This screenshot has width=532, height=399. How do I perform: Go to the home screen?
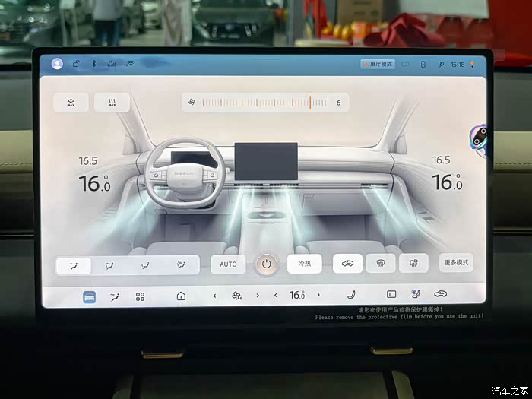[x=181, y=296]
